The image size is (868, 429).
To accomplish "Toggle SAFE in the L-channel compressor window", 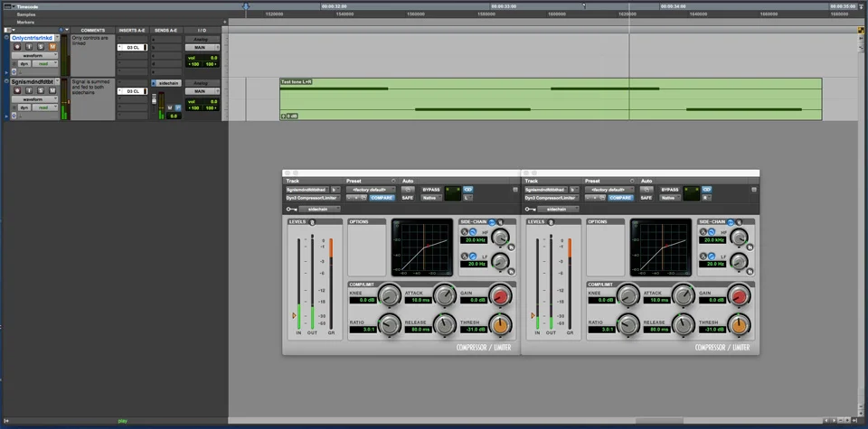I will click(x=408, y=198).
